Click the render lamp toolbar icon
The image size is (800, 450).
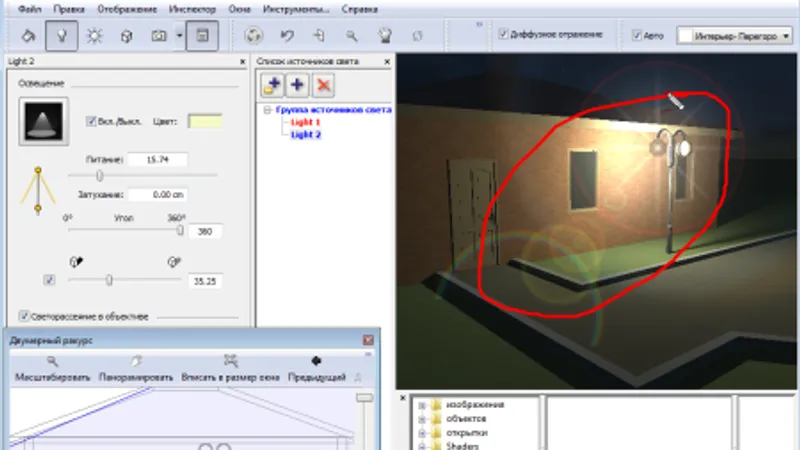pos(385,36)
